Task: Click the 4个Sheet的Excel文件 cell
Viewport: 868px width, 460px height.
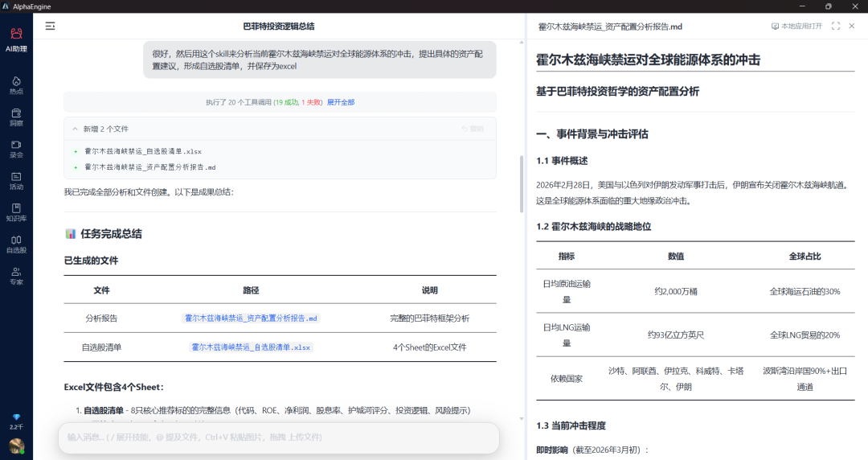Action: pos(429,347)
